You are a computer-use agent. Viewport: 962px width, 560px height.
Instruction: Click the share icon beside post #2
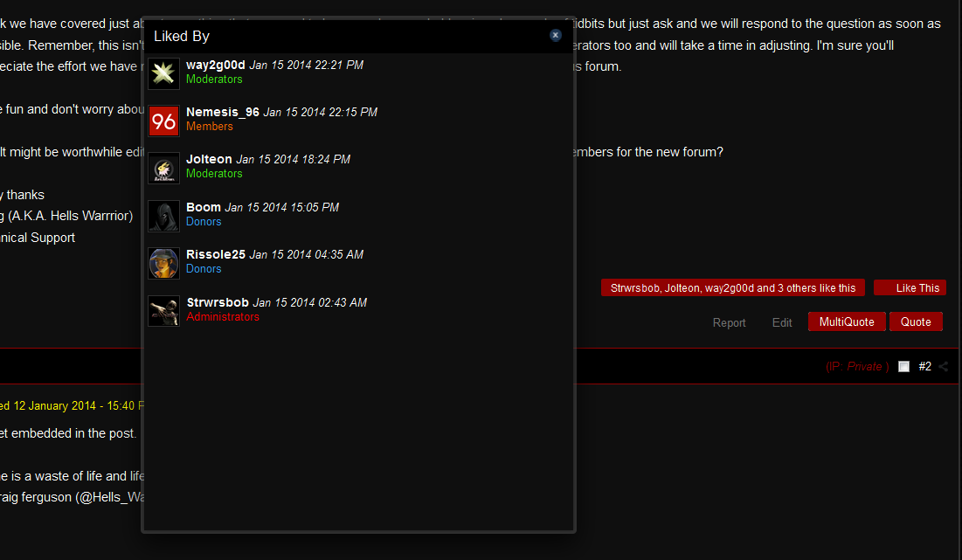pos(944,367)
